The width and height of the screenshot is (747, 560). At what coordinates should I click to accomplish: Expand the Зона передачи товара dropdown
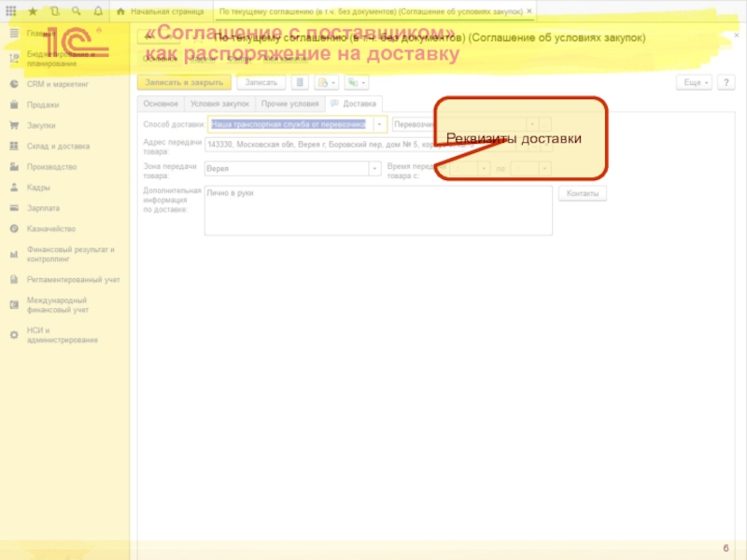375,169
